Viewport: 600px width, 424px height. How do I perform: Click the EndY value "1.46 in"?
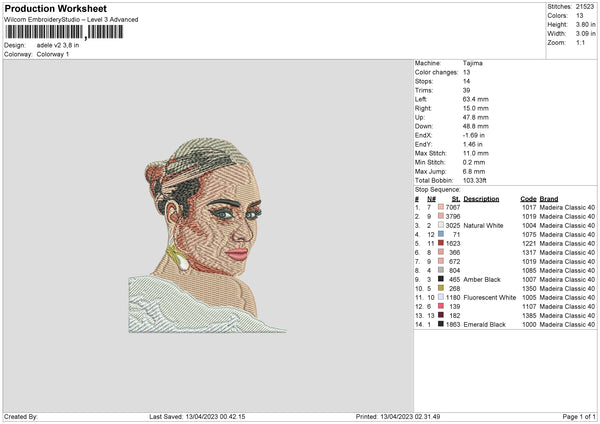click(473, 144)
